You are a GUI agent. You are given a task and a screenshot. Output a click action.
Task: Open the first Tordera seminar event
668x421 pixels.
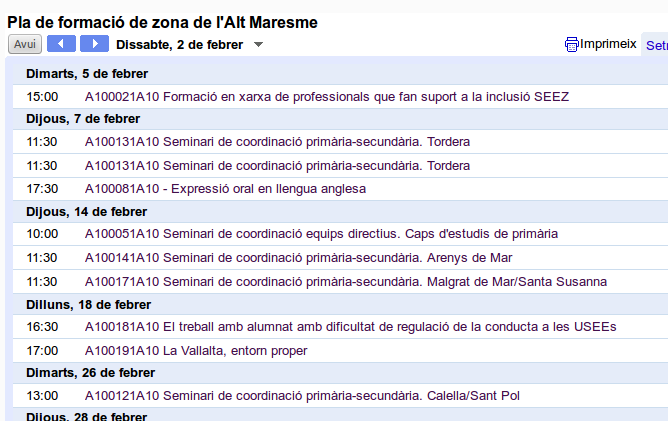click(277, 141)
